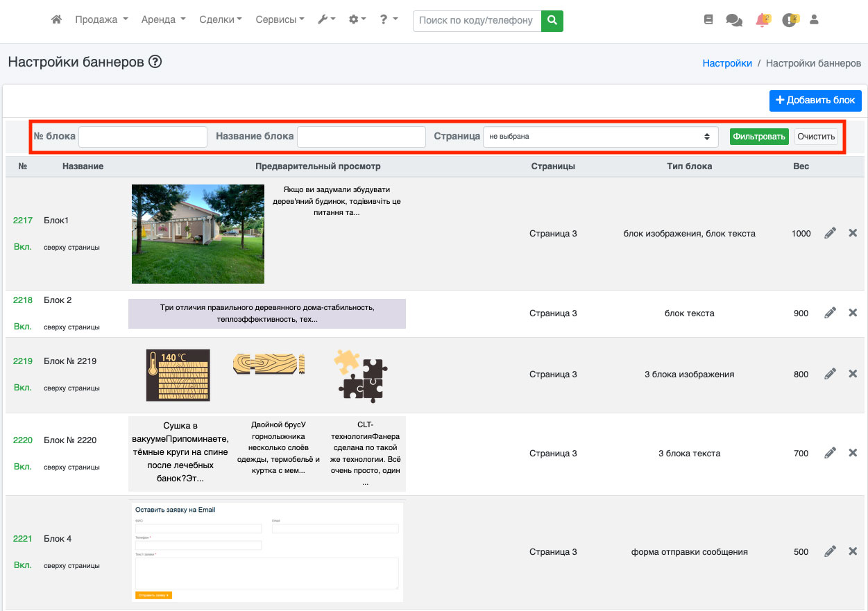The image size is (868, 611).
Task: Edit block 2217 with pencil icon
Action: click(x=830, y=234)
